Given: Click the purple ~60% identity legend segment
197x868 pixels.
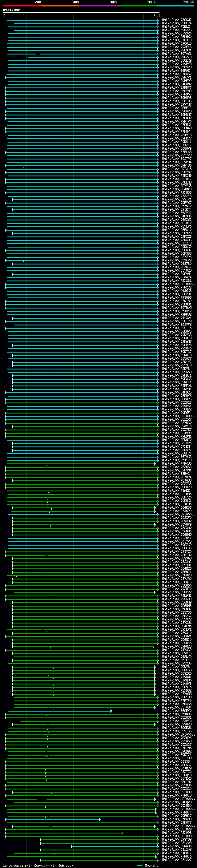Looking at the screenshot, I should [99, 6].
